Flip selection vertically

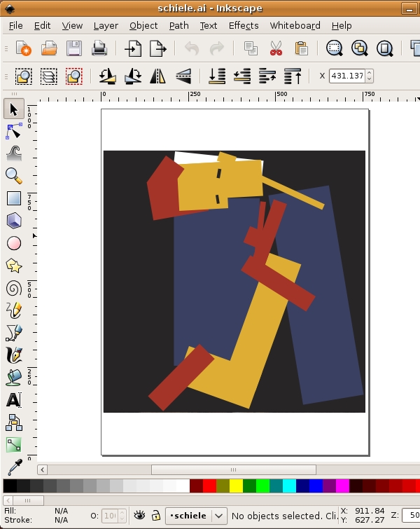(183, 76)
